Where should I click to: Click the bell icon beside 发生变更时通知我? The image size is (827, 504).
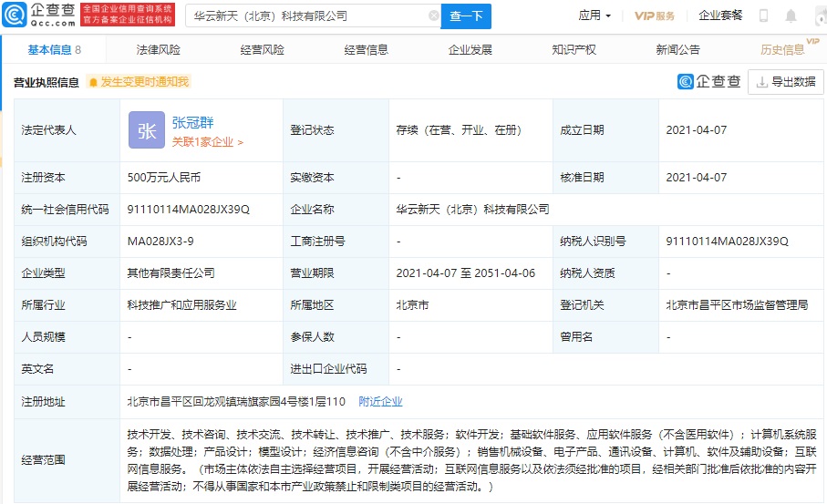coord(93,82)
